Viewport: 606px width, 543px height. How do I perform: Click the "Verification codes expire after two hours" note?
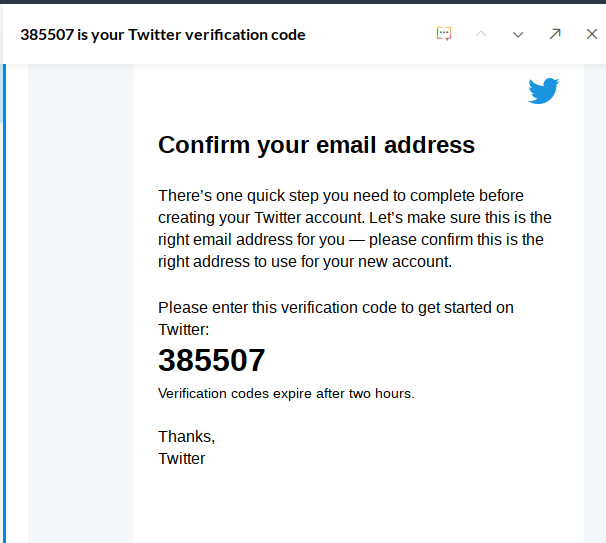(286, 393)
